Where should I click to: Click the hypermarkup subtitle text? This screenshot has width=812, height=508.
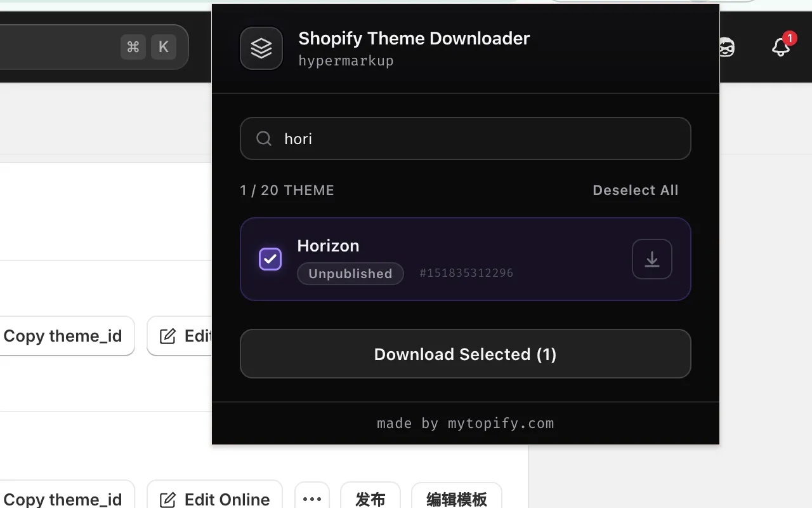346,61
